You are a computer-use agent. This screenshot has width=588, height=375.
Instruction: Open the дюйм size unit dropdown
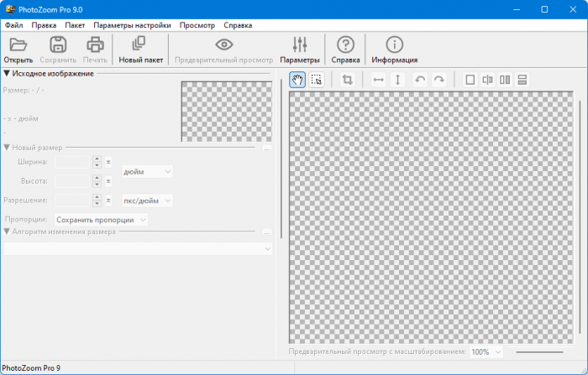point(147,171)
